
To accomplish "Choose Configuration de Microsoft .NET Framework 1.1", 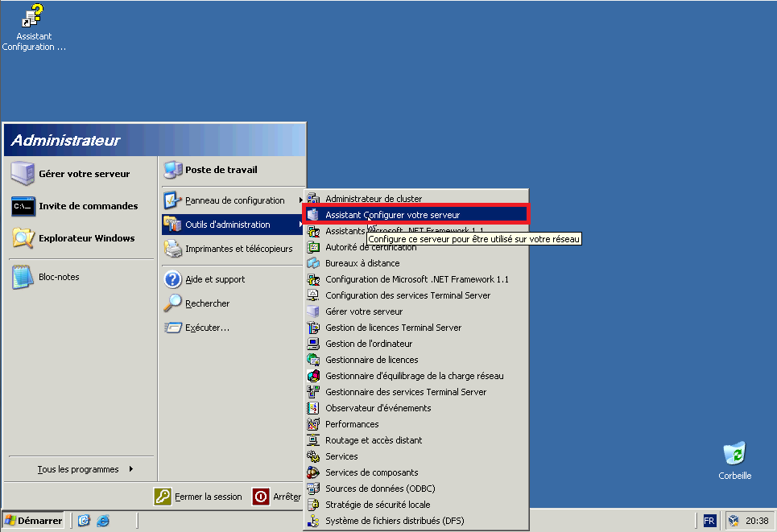I will [415, 279].
